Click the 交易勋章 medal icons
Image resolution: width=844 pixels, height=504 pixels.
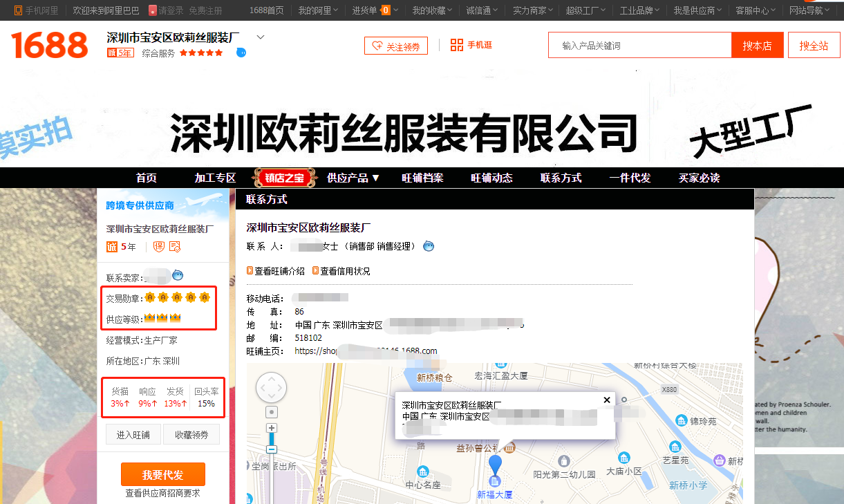tap(177, 298)
